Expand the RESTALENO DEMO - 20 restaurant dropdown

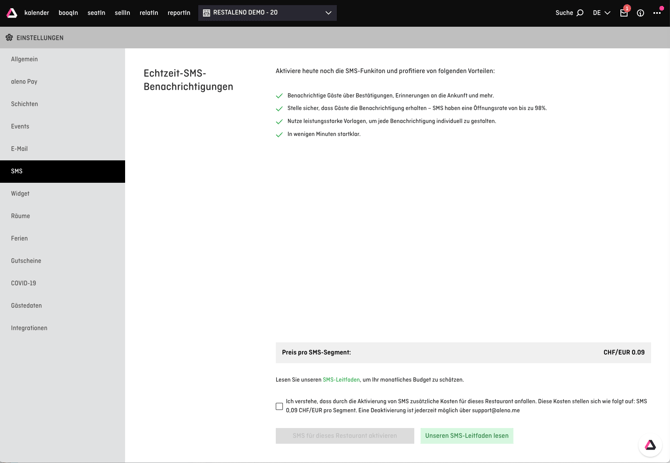point(267,13)
